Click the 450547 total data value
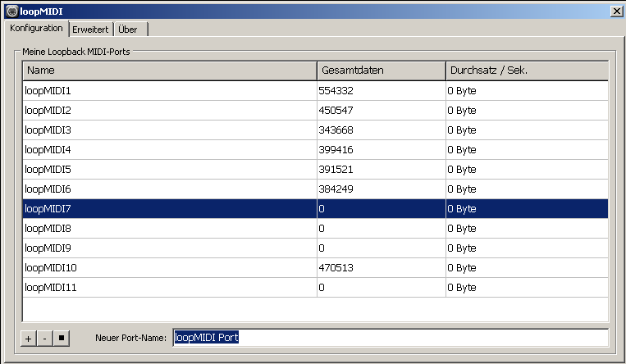 pos(336,110)
